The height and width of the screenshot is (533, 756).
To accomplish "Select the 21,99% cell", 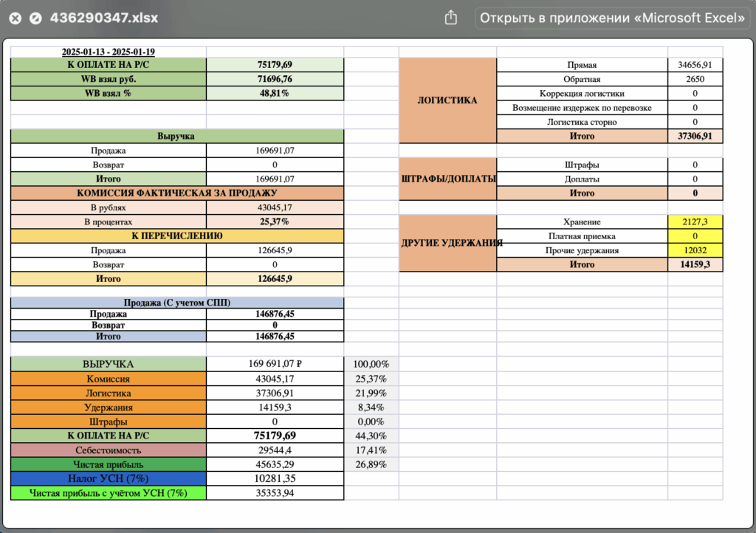I will pos(371,393).
